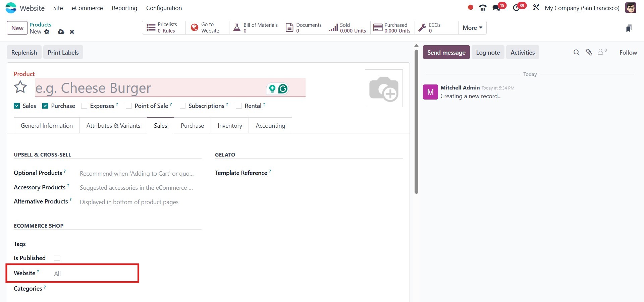Open the debug tools wrench icon
Image resolution: width=644 pixels, height=302 pixels.
(x=536, y=7)
